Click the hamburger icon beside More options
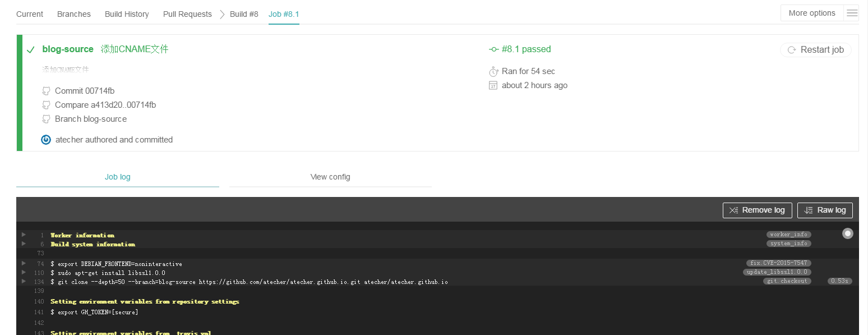 852,13
